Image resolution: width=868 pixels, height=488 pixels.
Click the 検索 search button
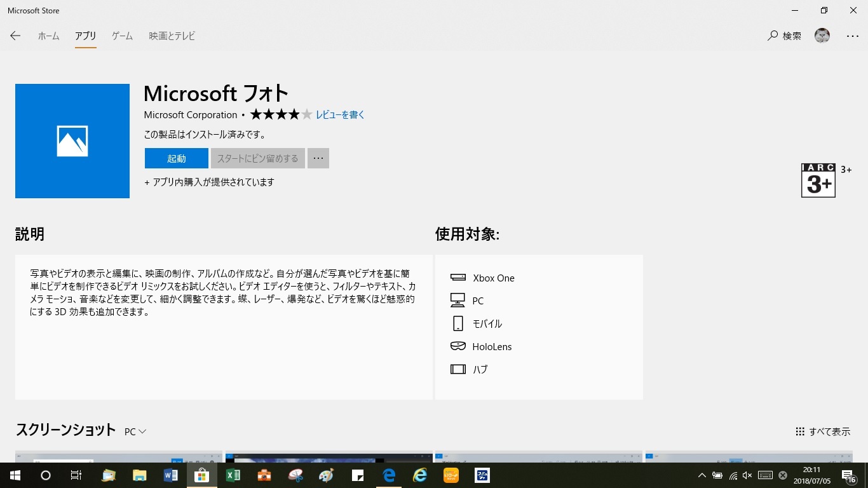click(x=785, y=36)
